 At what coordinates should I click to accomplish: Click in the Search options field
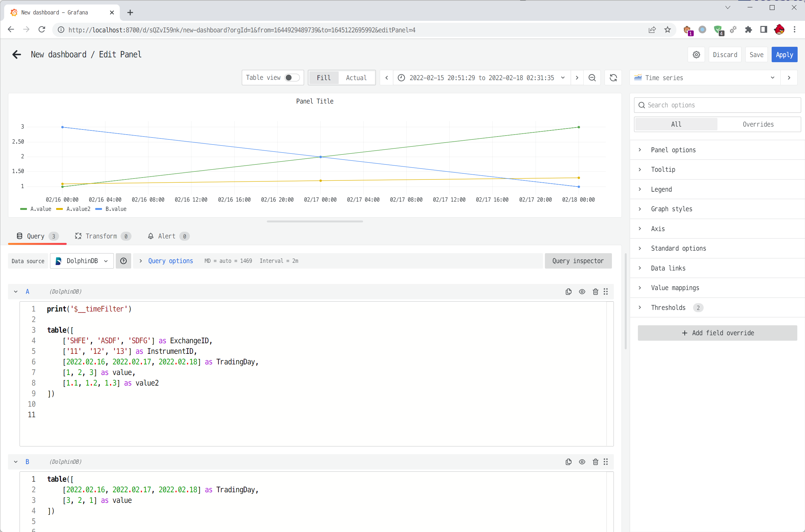point(717,105)
